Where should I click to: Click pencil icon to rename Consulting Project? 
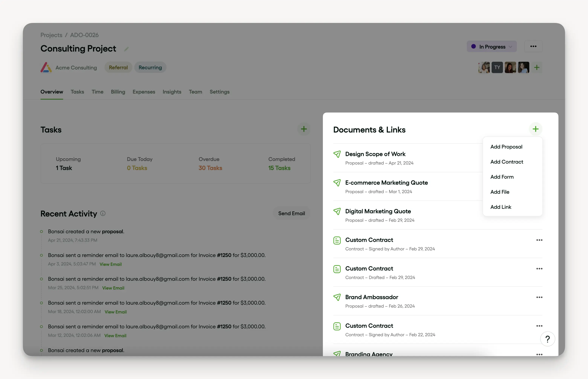[x=126, y=49]
